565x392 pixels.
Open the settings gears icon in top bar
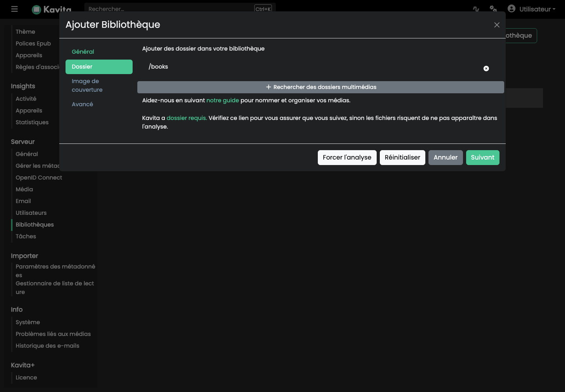493,9
